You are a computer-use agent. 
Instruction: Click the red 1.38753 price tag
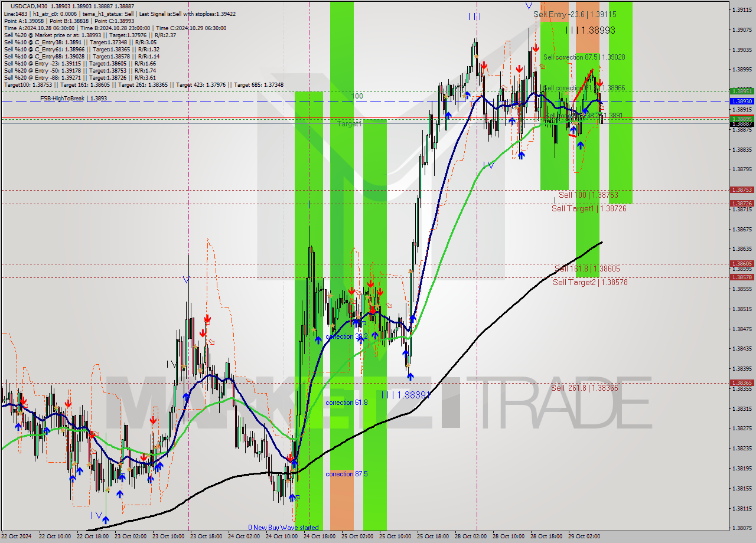point(742,190)
